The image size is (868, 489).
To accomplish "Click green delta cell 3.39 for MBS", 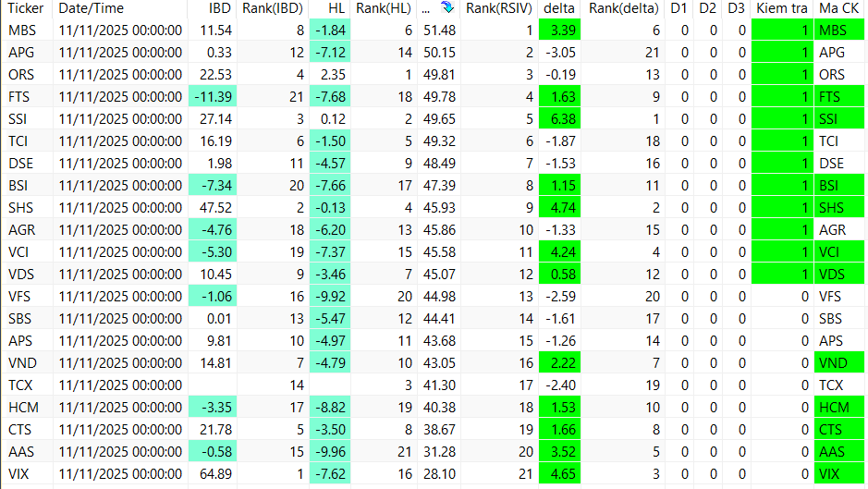I will pyautogui.click(x=559, y=31).
